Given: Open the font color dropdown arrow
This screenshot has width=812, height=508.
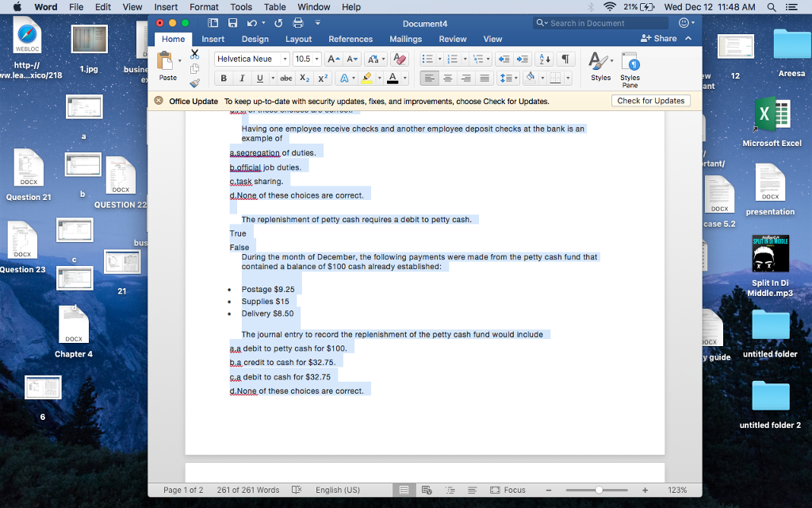Looking at the screenshot, I should click(403, 78).
